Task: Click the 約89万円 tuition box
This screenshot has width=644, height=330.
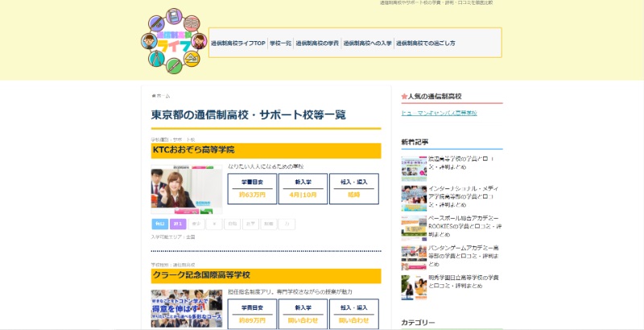Action: tap(252, 314)
